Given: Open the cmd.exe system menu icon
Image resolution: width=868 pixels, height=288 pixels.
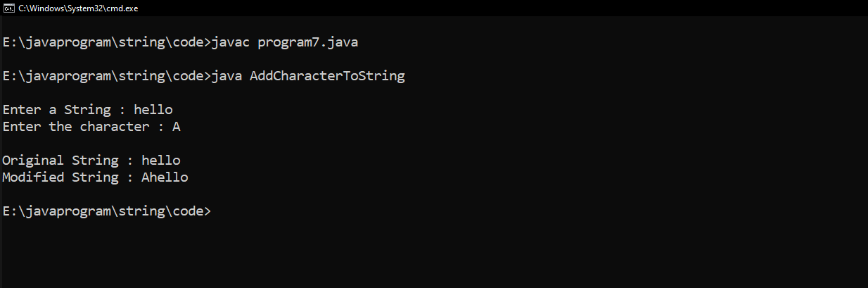Looking at the screenshot, I should point(8,8).
